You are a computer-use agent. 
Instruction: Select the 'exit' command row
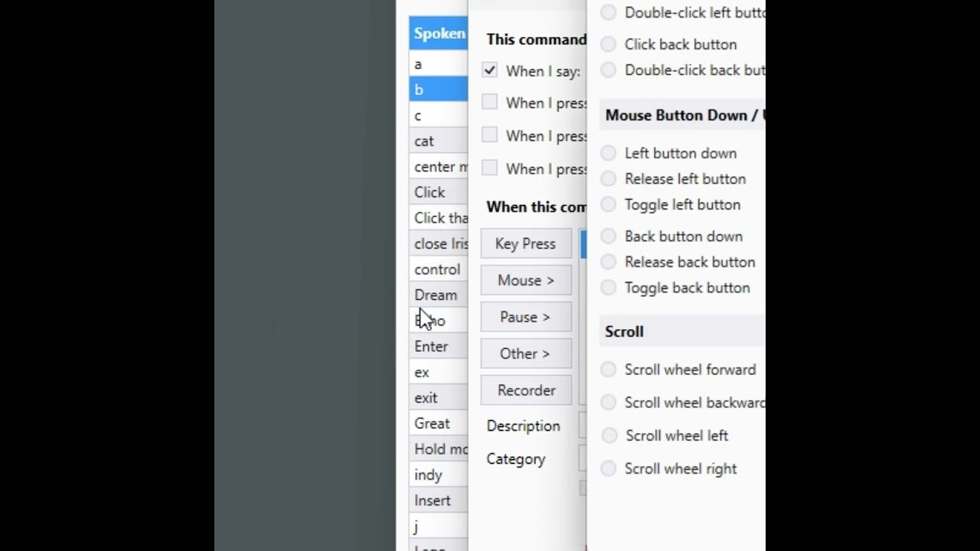pos(439,397)
